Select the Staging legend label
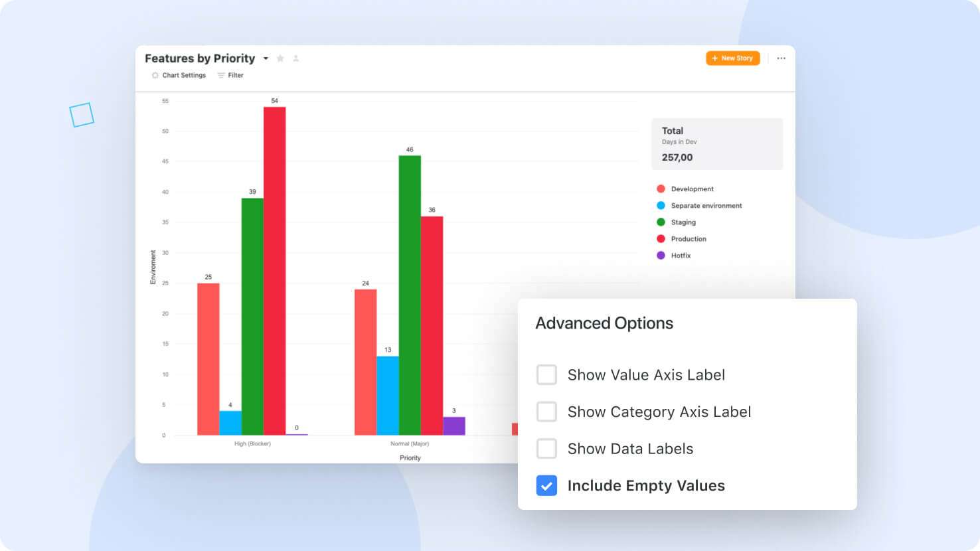The width and height of the screenshot is (980, 551). (x=683, y=222)
